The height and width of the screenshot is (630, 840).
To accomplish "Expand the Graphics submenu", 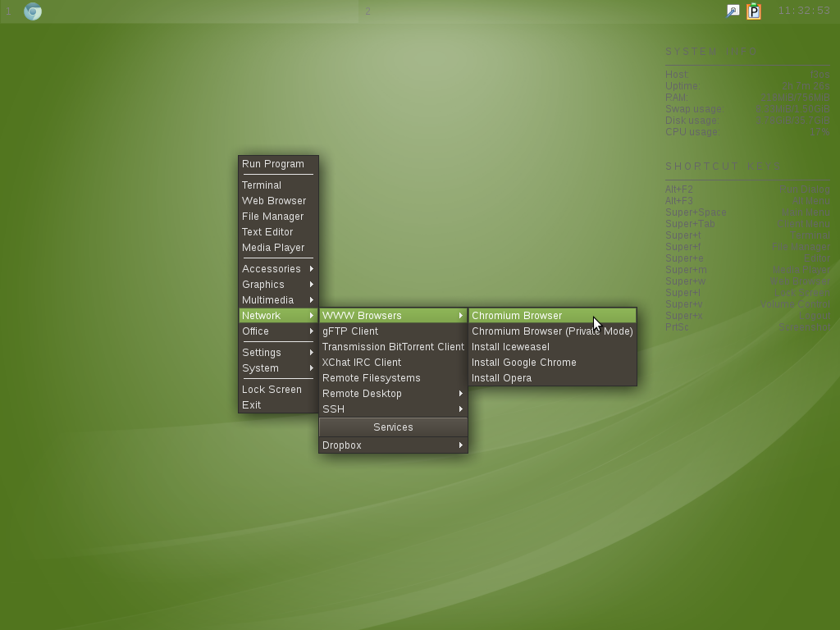I will tap(278, 284).
